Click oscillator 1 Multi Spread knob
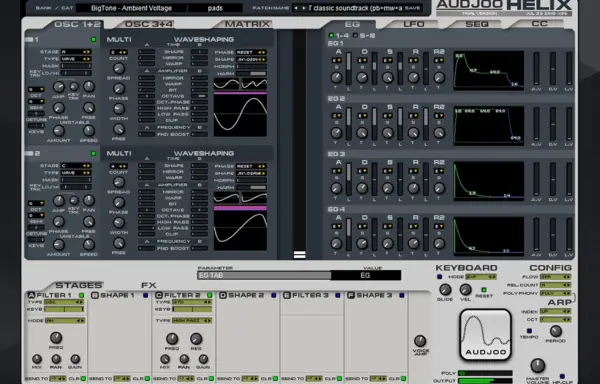Image resolution: width=600 pixels, height=384 pixels. 119,68
